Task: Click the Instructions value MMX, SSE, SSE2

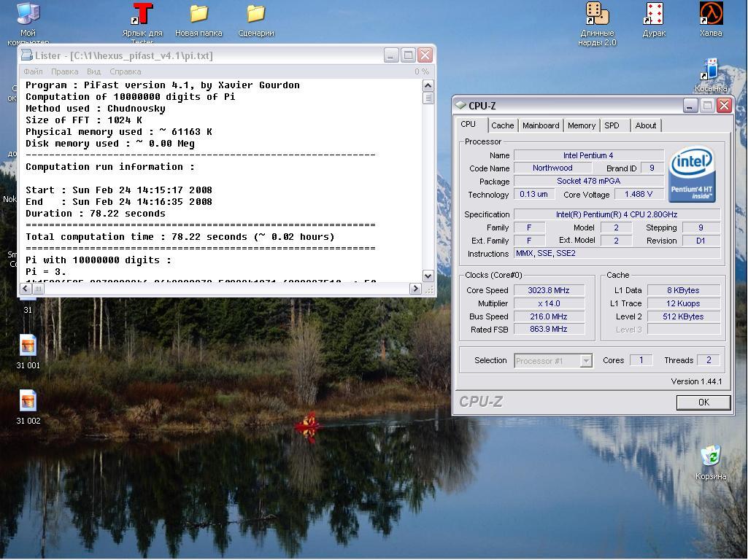Action: pyautogui.click(x=617, y=254)
